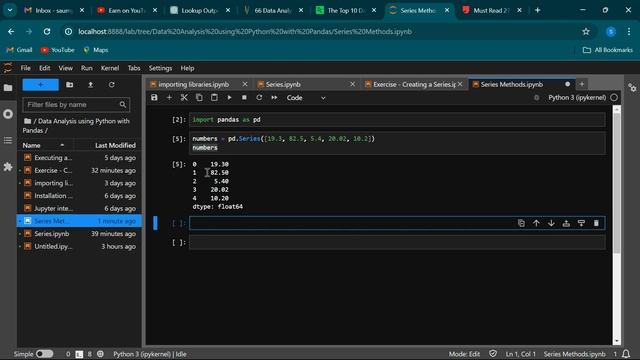
Task: Move the active cell down
Action: tap(551, 223)
